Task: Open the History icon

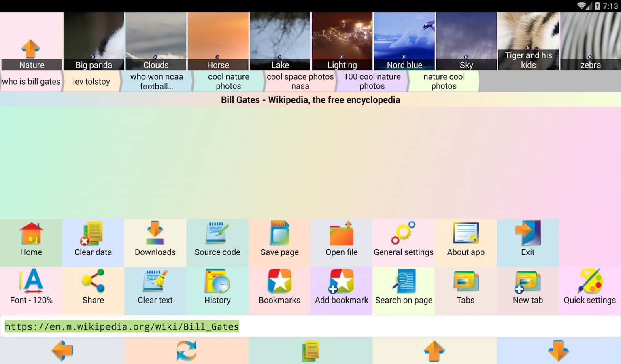Action: [217, 282]
